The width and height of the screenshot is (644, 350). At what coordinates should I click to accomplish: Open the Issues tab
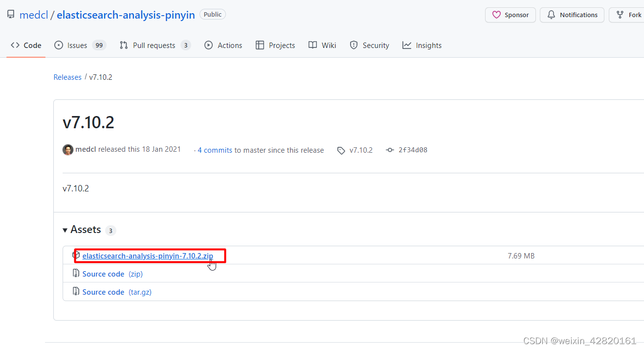[x=80, y=45]
